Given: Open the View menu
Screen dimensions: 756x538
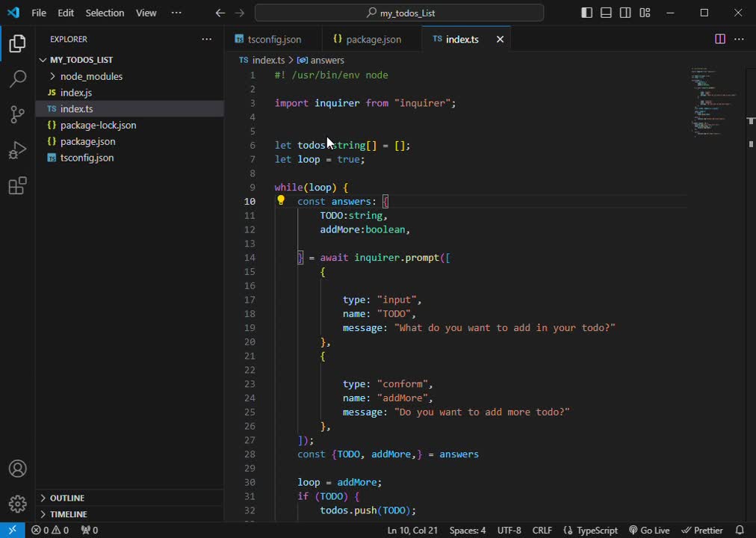Looking at the screenshot, I should [x=146, y=13].
